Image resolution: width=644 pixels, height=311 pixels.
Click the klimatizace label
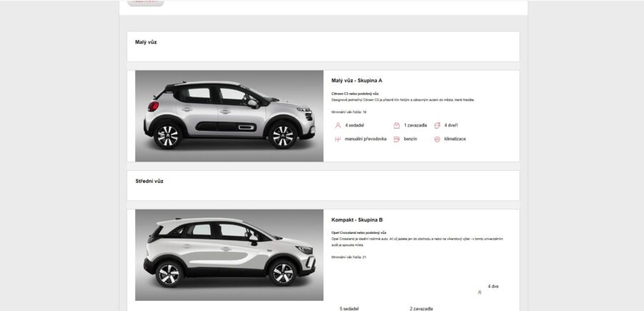455,139
